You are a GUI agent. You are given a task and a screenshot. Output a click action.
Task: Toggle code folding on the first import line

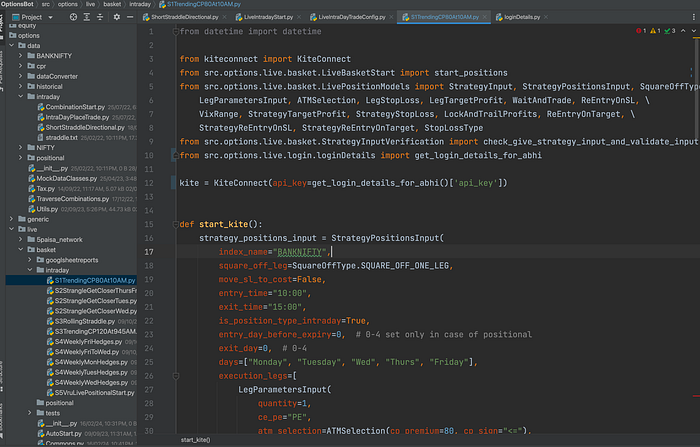[x=174, y=33]
